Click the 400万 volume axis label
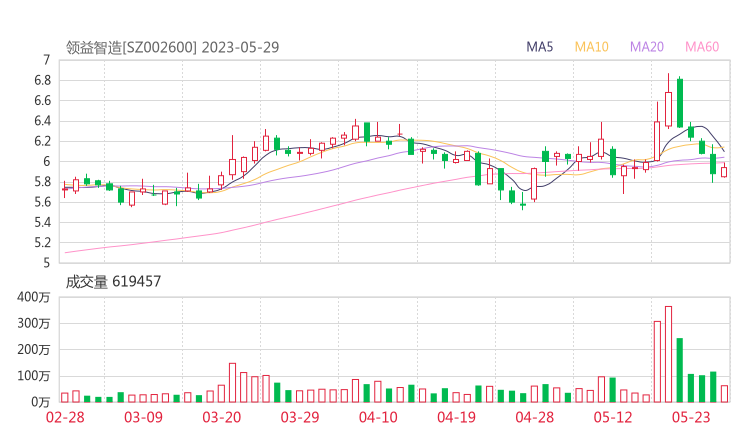Screen dimensions: 740x440 click(34, 297)
